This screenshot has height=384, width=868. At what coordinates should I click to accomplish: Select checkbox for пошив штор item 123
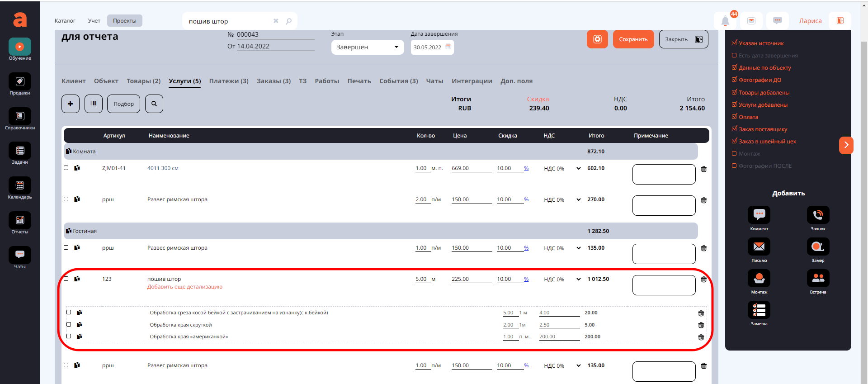pos(66,279)
